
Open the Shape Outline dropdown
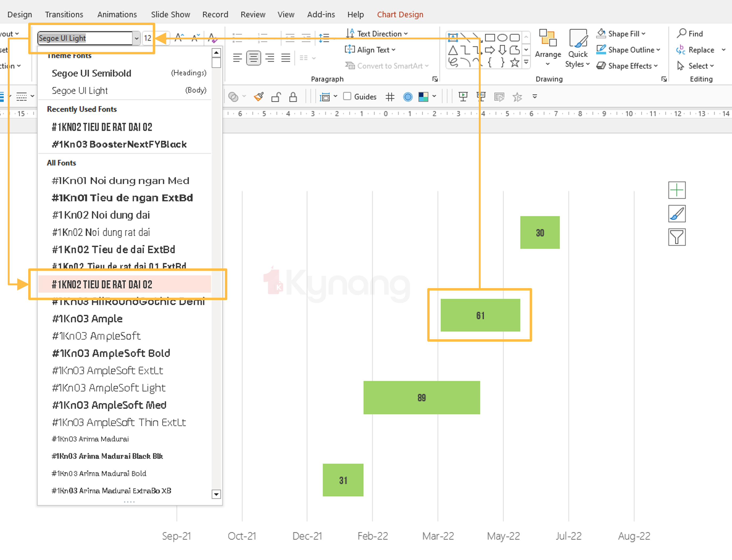click(x=628, y=50)
